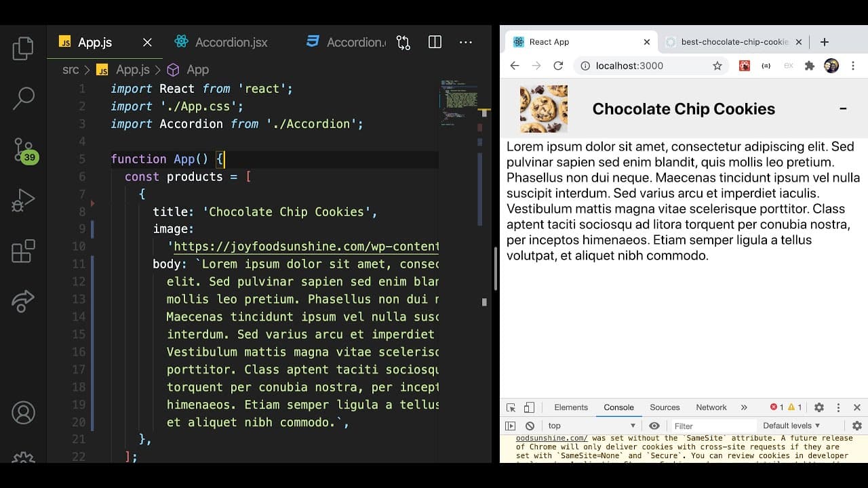Click the Open Changes compare icon
The width and height of the screenshot is (868, 488).
pos(403,42)
